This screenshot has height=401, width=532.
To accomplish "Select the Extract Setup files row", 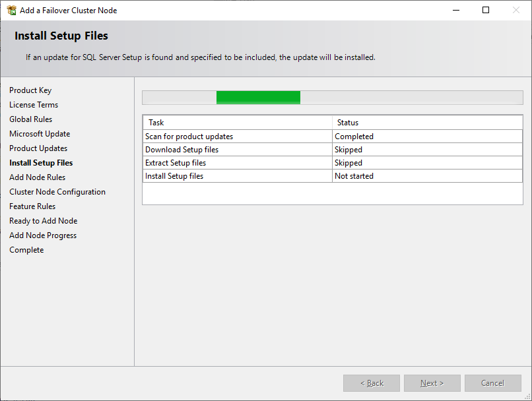I will [333, 163].
